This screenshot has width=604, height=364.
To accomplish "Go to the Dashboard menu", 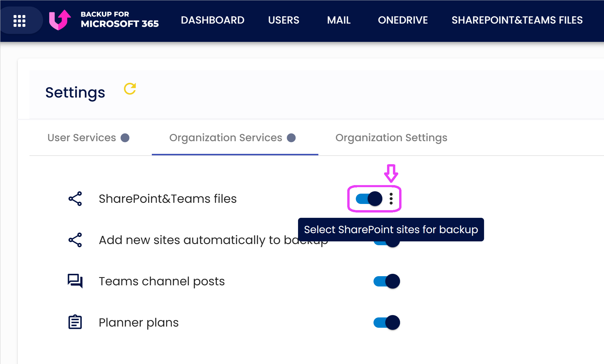I will [x=213, y=20].
